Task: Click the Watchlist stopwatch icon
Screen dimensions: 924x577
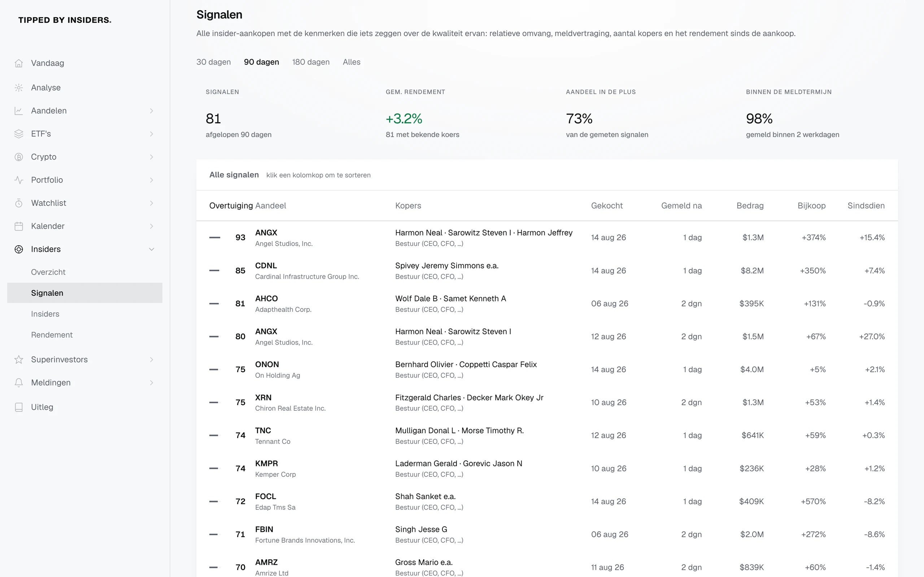Action: (19, 203)
